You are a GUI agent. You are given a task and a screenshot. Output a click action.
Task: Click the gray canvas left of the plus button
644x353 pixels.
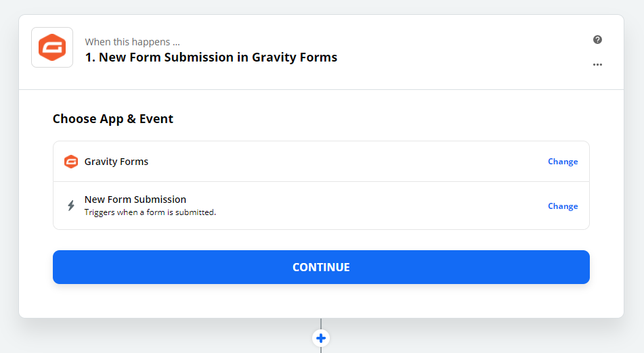click(169, 337)
